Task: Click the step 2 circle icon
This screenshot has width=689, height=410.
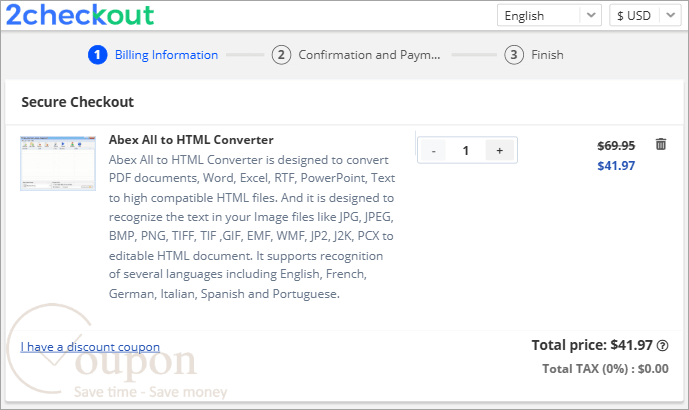Action: pos(281,55)
